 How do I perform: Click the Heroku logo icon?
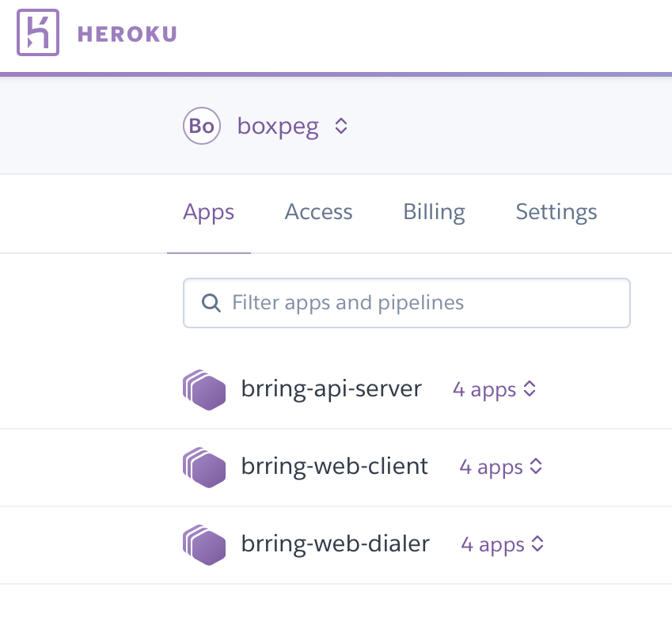38,32
